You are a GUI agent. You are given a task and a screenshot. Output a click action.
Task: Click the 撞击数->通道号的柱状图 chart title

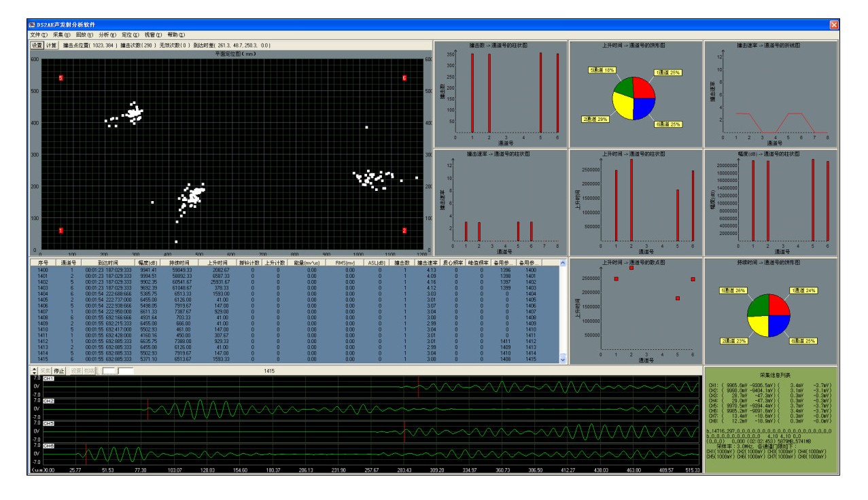[498, 46]
